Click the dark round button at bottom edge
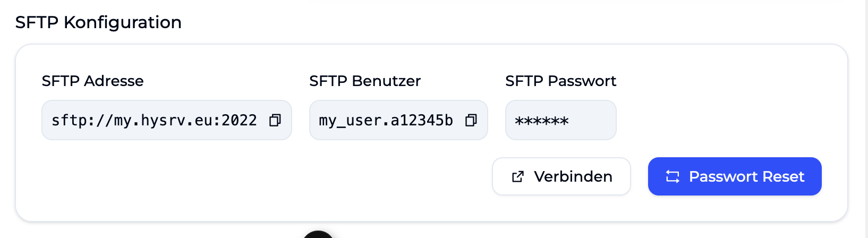Viewport: 868px width, 238px height. (x=318, y=235)
